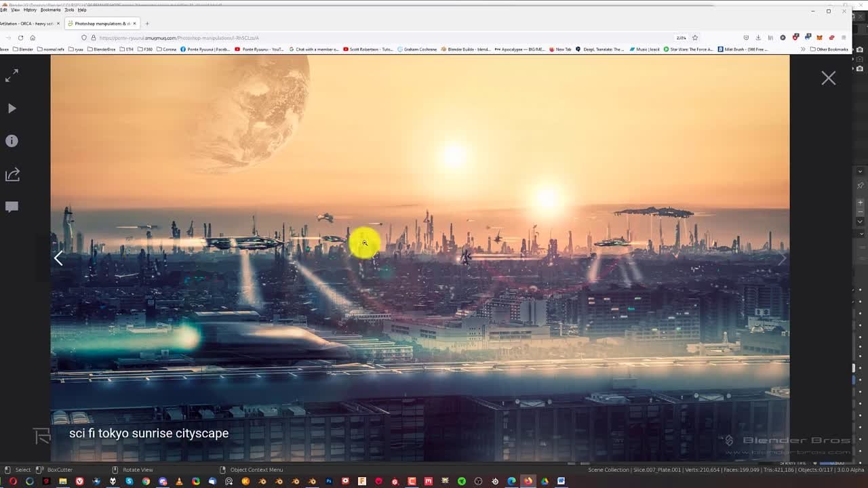Close the lightbox with the X

tap(828, 78)
